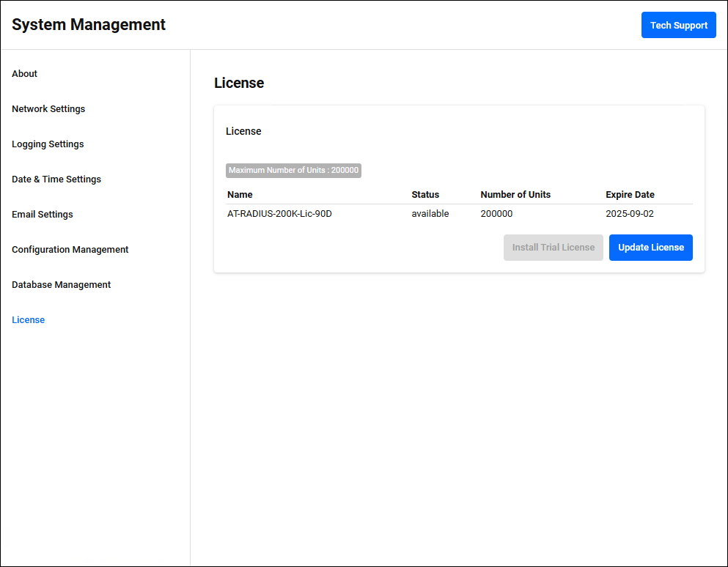Screen dimensions: 728x567
Task: Click the Maximum Number of Units badge
Action: (x=293, y=171)
